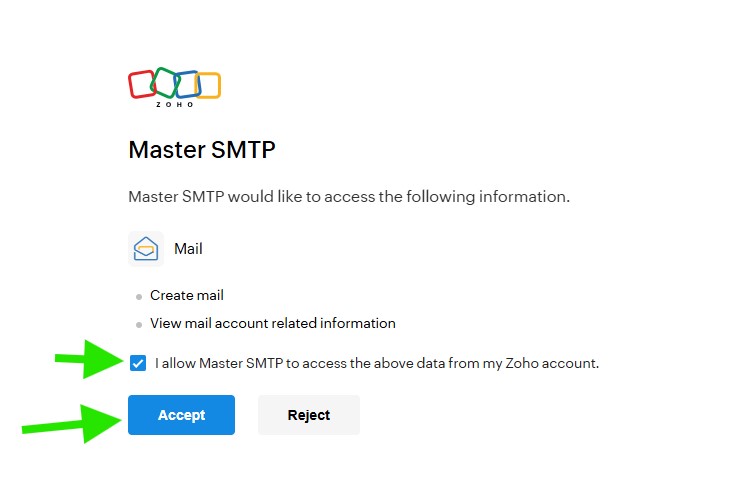Uncheck the allow Master SMTP access checkbox
The height and width of the screenshot is (483, 730).
pos(138,363)
